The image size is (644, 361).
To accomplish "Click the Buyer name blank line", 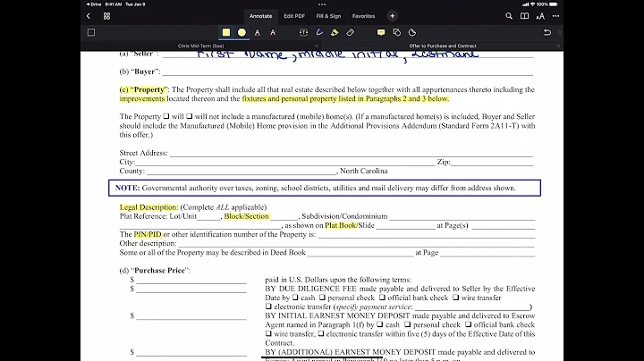I will click(x=348, y=72).
